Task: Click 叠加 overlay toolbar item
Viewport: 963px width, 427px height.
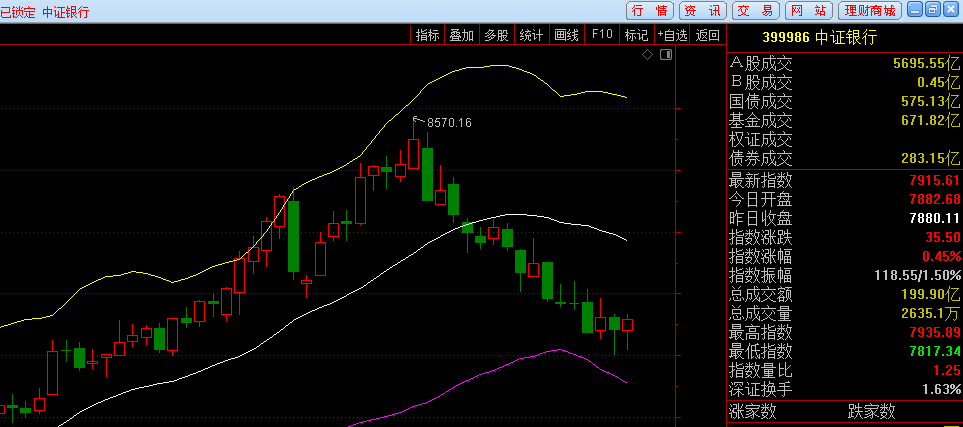Action: point(461,35)
